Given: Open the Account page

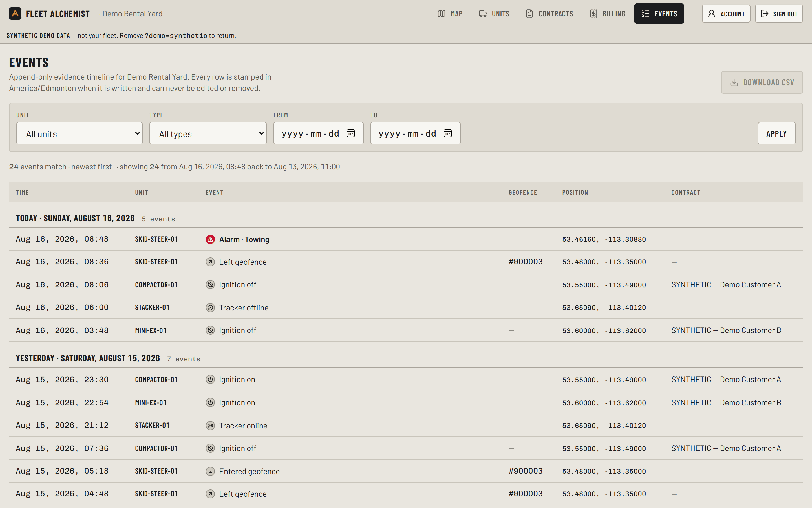Looking at the screenshot, I should tap(726, 14).
